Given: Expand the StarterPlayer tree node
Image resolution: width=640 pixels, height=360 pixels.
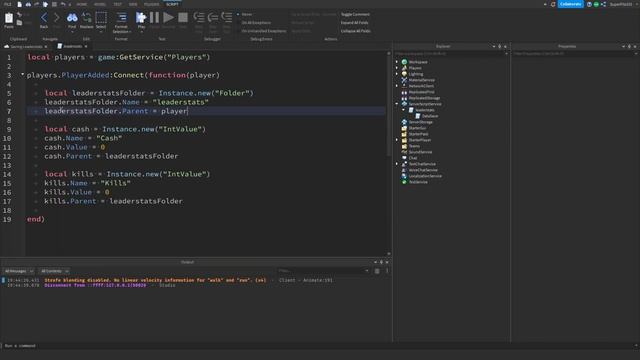Looking at the screenshot, I should [397, 140].
